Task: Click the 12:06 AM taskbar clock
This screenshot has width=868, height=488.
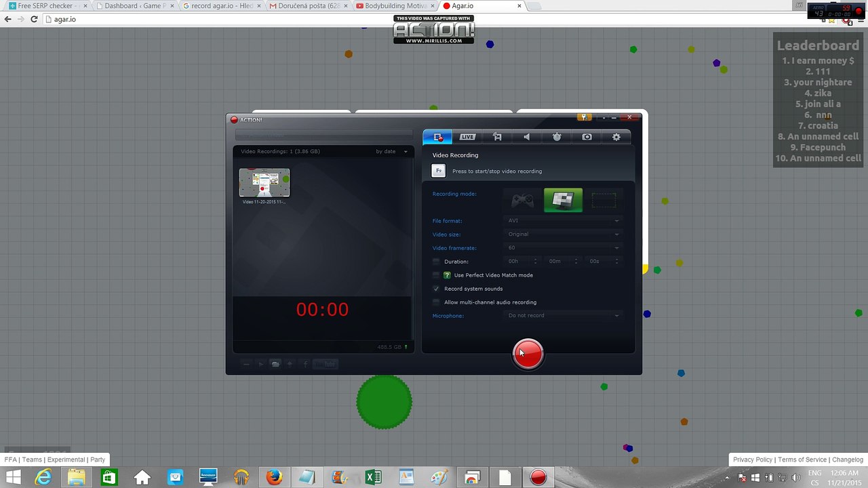Action: coord(844,473)
